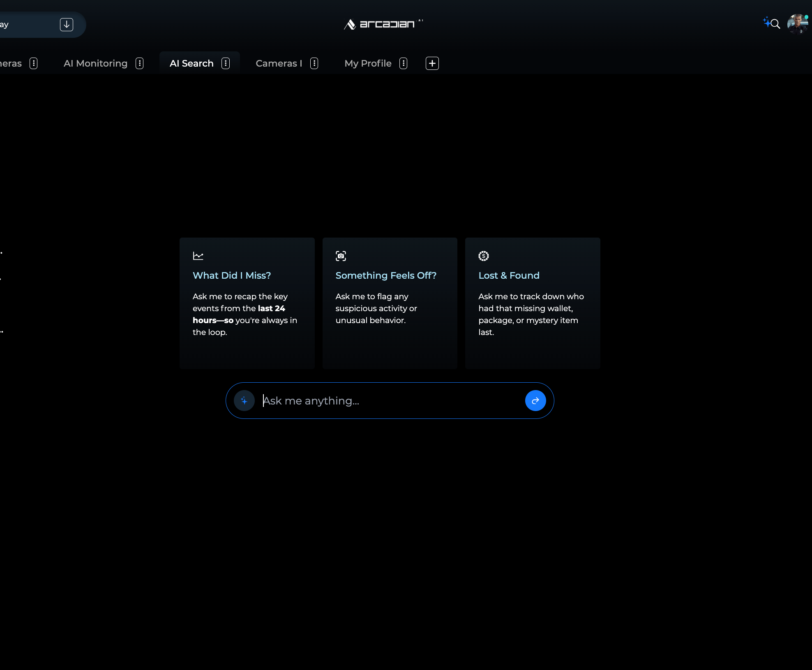Open the AI sparkle search icon
Viewport: 812px width, 670px height.
point(771,23)
